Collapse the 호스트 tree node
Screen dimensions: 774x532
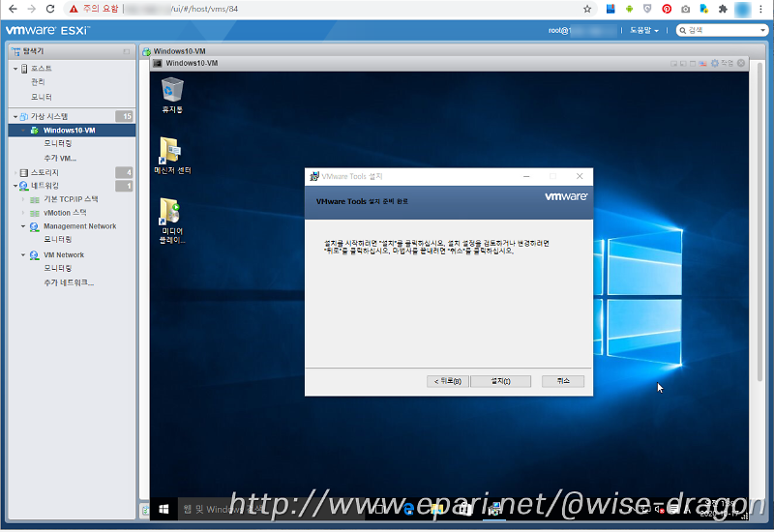coord(15,69)
